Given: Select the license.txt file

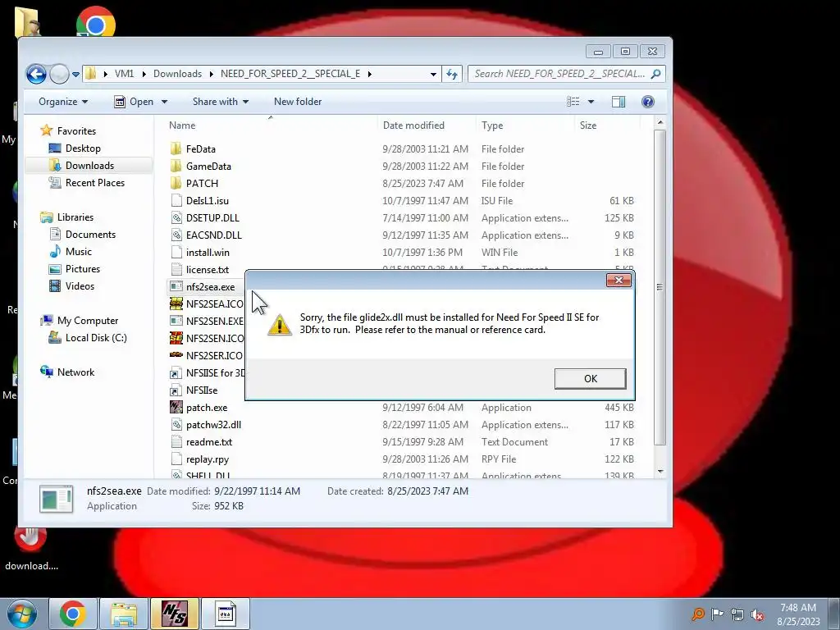Looking at the screenshot, I should coord(208,269).
